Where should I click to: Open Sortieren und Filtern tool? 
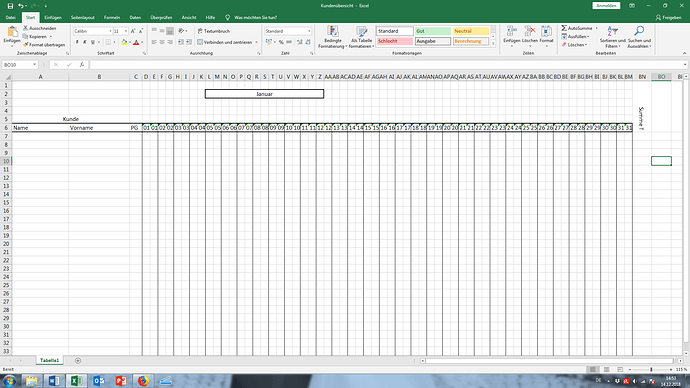point(613,37)
